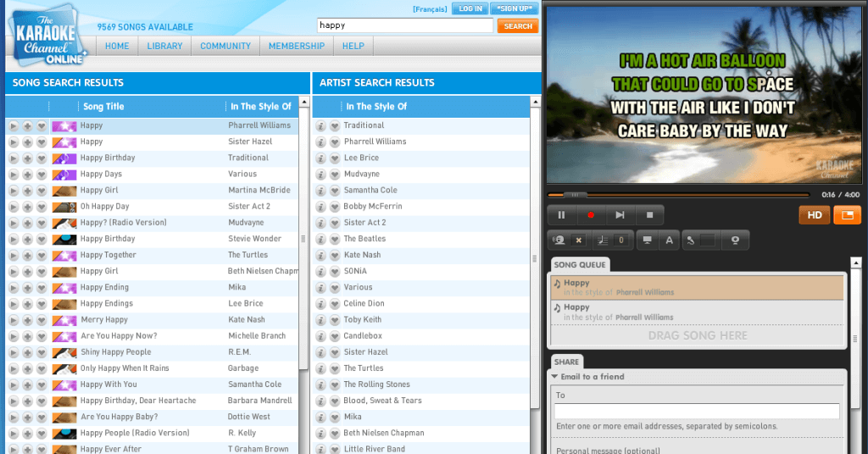This screenshot has height=454, width=868.
Task: Toggle the orange pop-out player view button
Action: [848, 215]
